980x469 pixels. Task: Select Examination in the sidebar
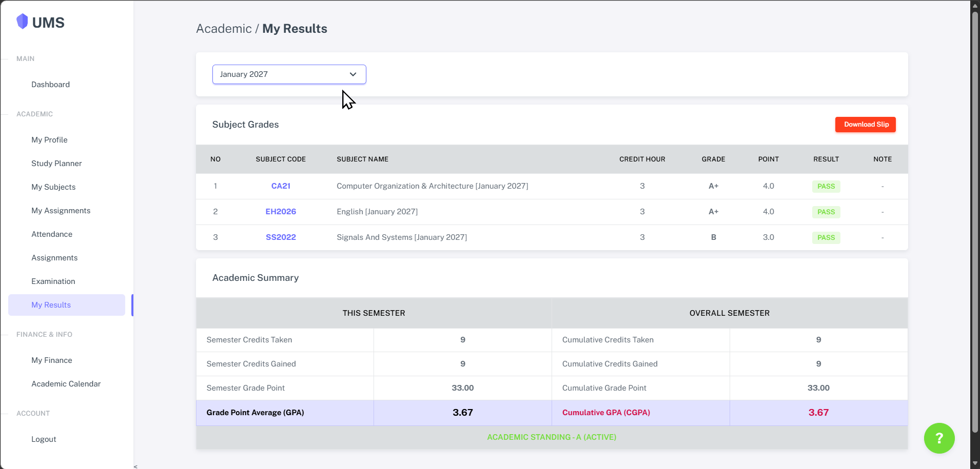coord(53,281)
